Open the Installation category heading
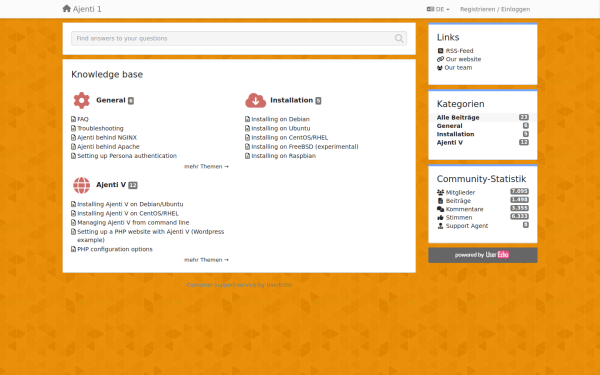The height and width of the screenshot is (375, 600). coord(292,100)
